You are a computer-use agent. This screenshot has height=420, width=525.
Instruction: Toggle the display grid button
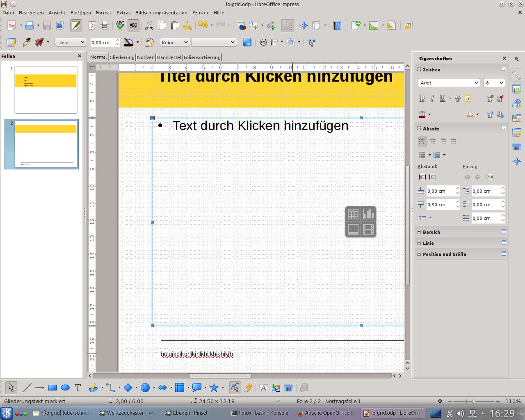point(288,26)
